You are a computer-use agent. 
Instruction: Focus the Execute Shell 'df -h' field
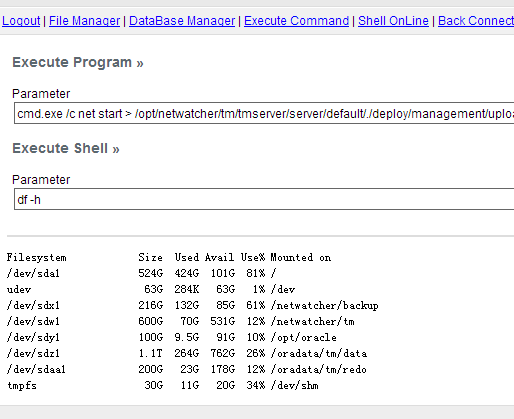click(x=264, y=199)
